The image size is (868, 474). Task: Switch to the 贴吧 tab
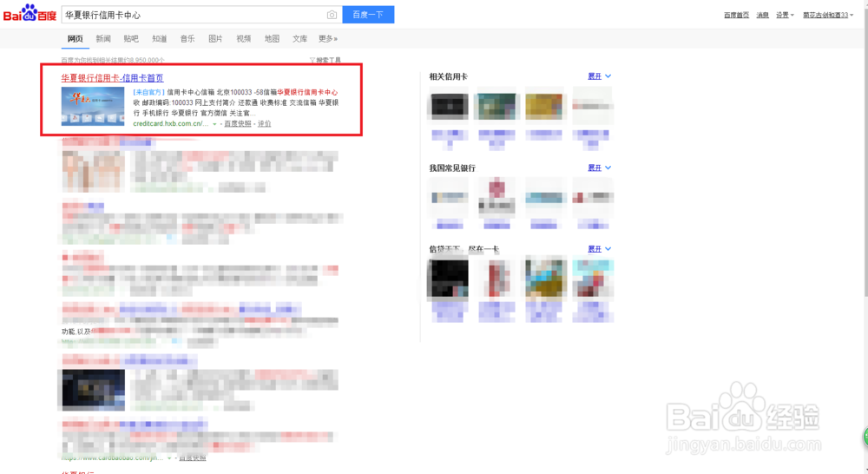pos(131,39)
